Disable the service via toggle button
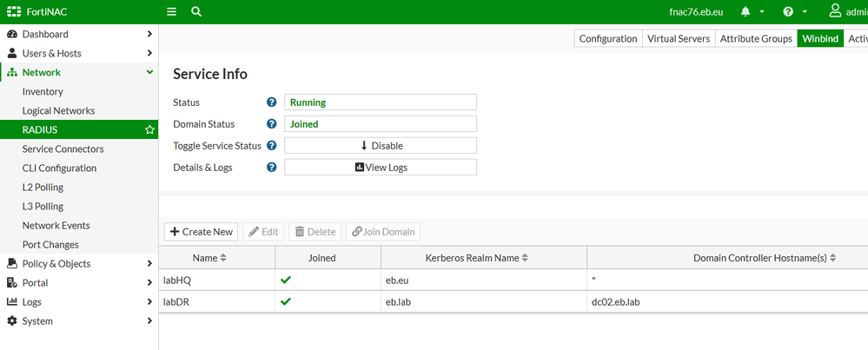This screenshot has height=350, width=868. pyautogui.click(x=381, y=146)
